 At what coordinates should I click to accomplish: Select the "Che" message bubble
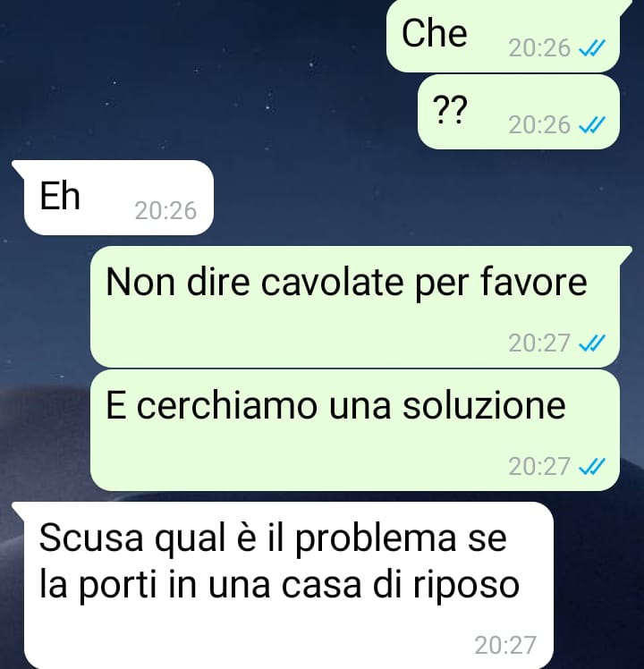(x=504, y=36)
